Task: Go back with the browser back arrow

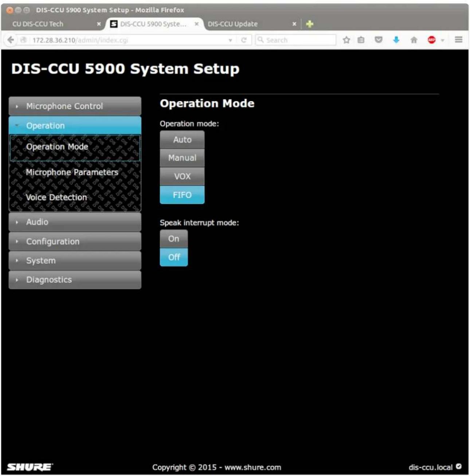Action: point(11,40)
